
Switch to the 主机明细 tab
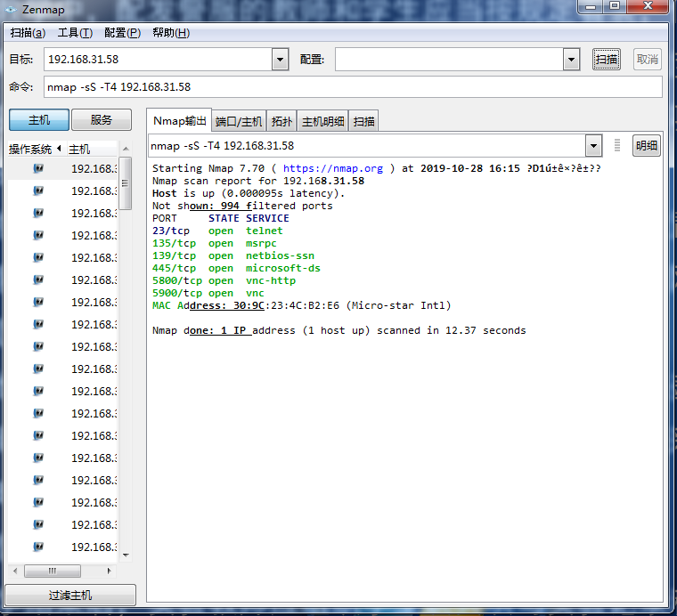click(323, 122)
